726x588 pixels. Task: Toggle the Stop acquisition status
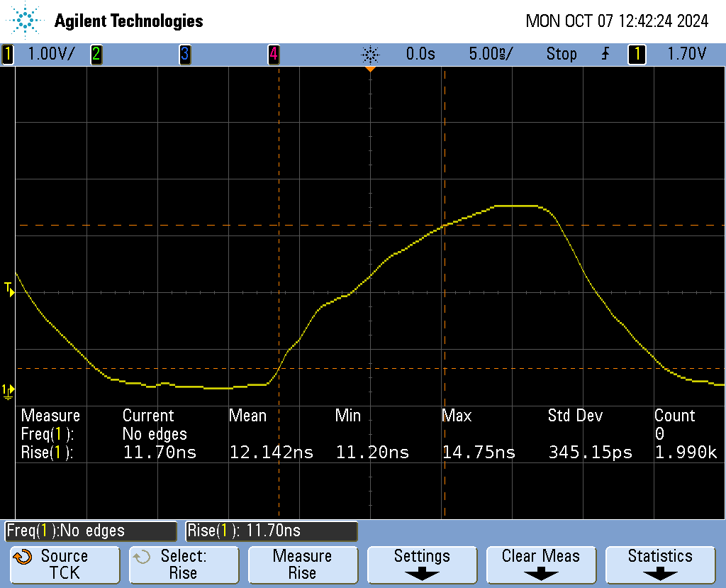click(561, 54)
